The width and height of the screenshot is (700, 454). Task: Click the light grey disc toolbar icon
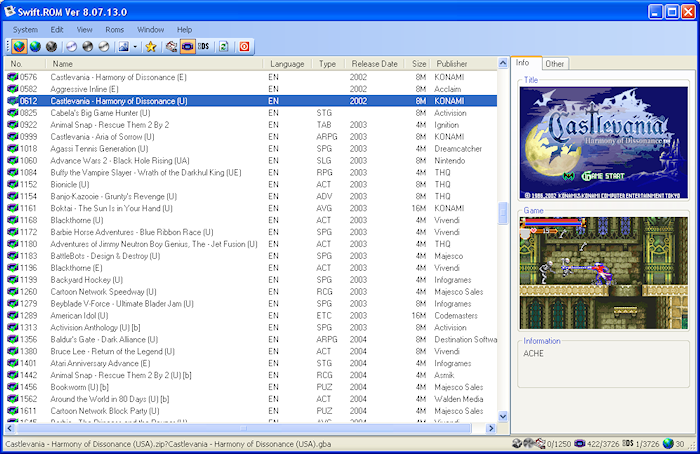pos(104,46)
